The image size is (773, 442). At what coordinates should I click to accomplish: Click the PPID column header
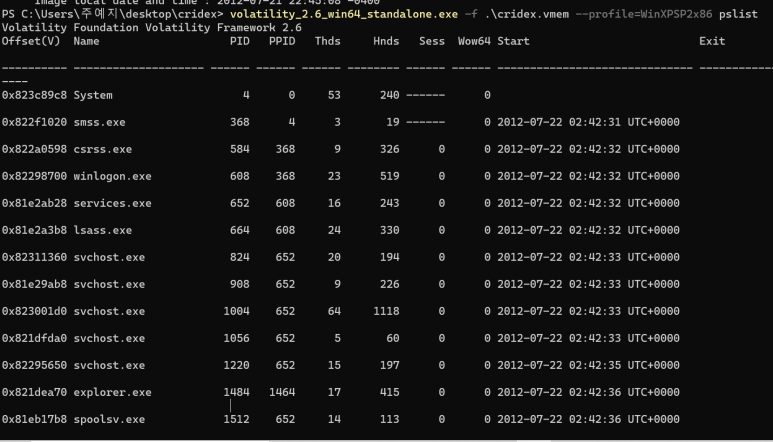point(282,41)
